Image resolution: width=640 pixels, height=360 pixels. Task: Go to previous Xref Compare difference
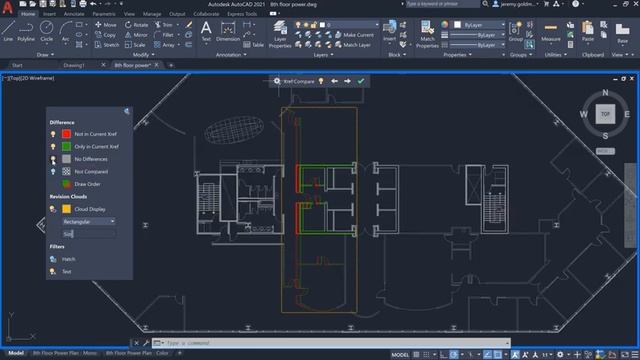pos(334,81)
